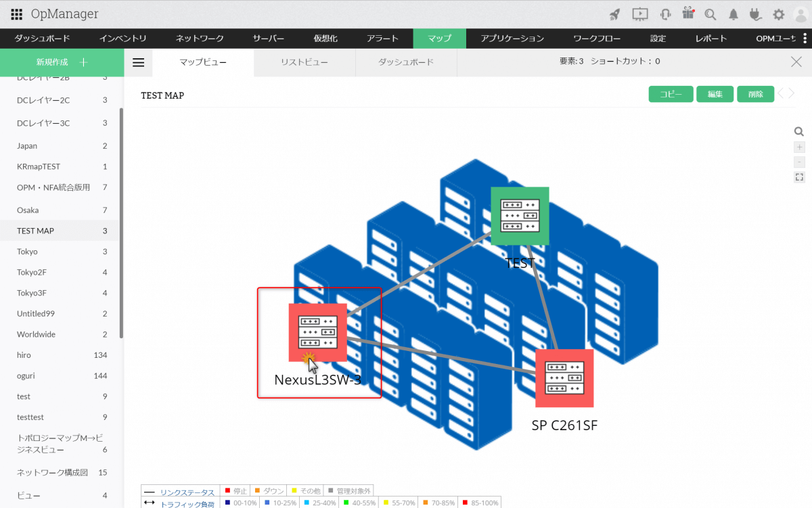This screenshot has width=812, height=508.
Task: Go to next map arrow
Action: coord(791,93)
